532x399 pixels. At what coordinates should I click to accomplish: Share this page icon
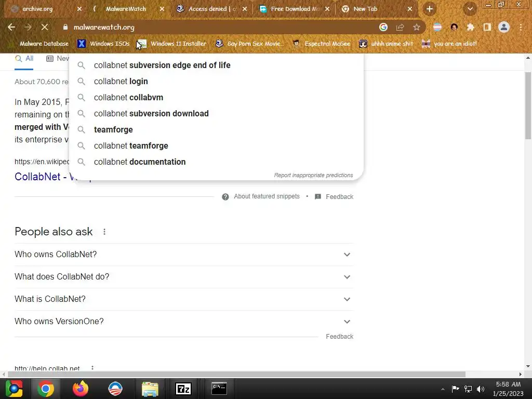point(400,27)
